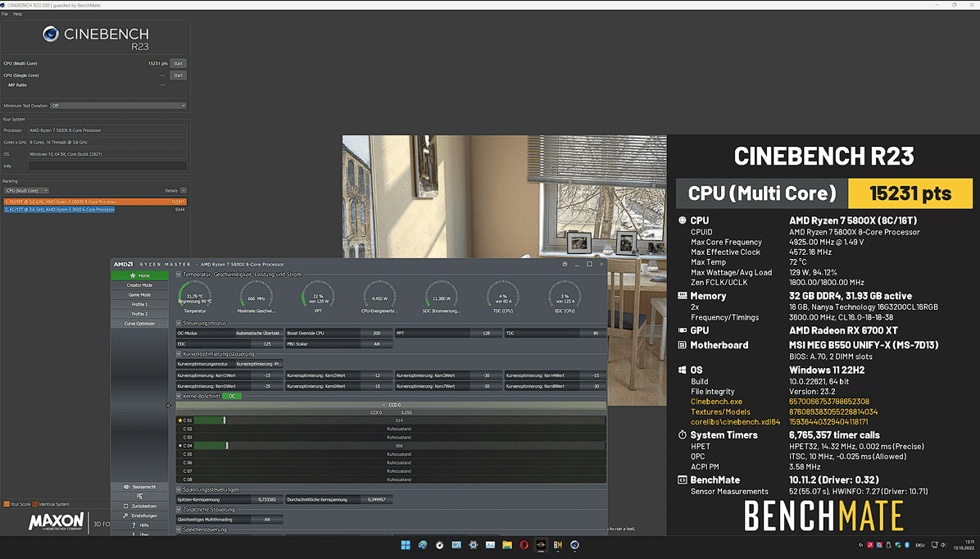Open Einstellungen in Ryzen Master
980x559 pixels.
[139, 516]
